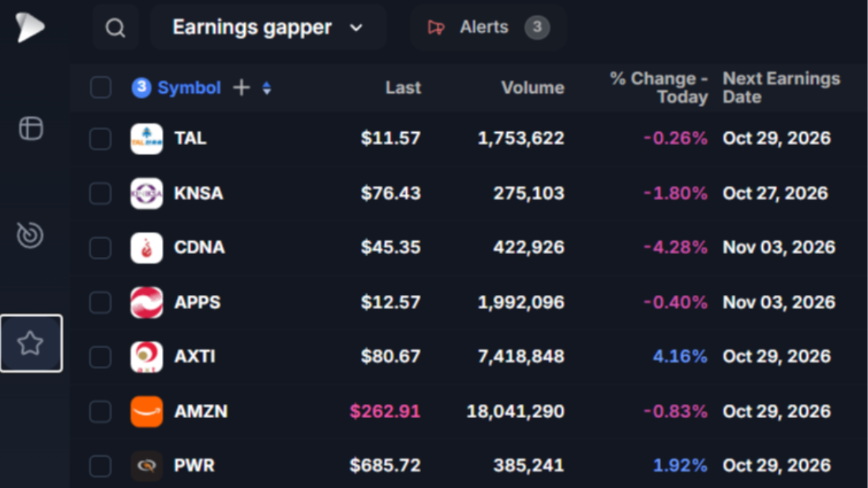Check the CDNA row checkbox

point(100,247)
